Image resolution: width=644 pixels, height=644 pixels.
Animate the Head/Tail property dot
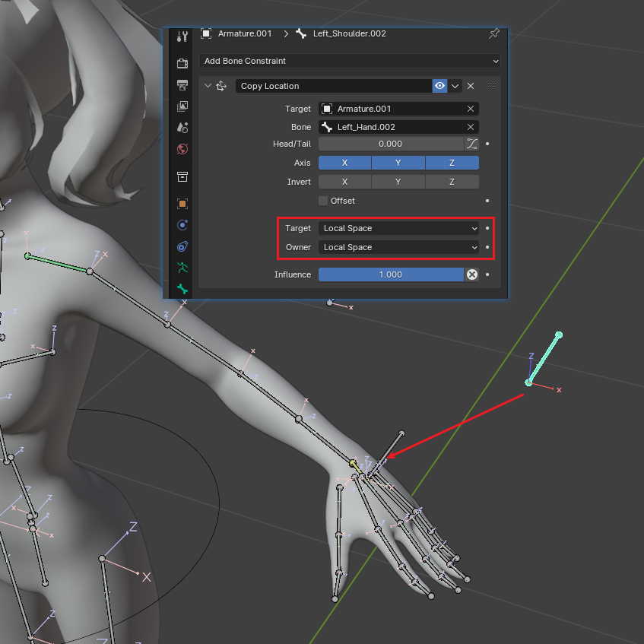pyautogui.click(x=487, y=144)
